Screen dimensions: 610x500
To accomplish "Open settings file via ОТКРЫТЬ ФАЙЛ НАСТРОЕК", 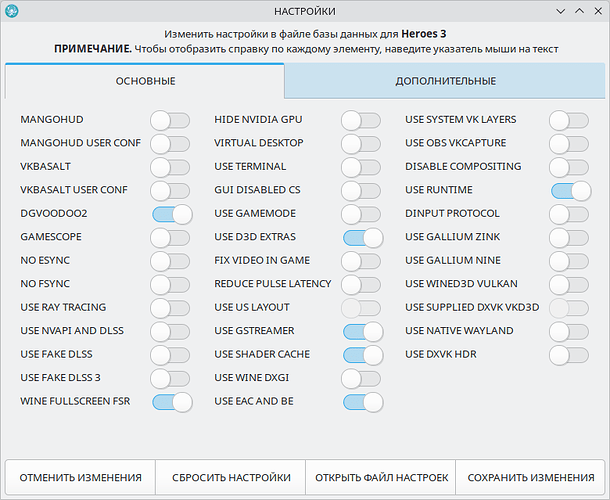I will 381,477.
